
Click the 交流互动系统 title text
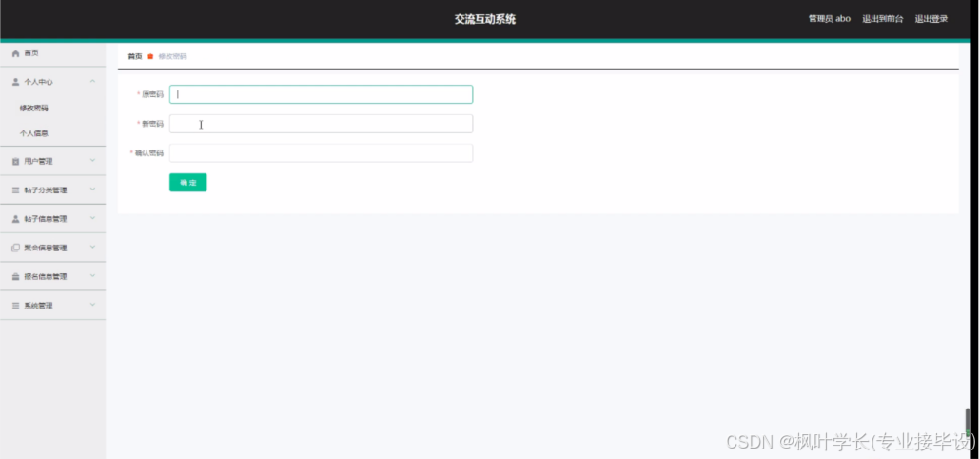pos(485,19)
